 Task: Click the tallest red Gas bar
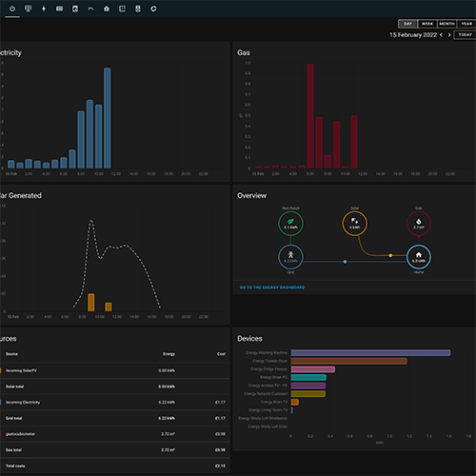click(x=310, y=116)
